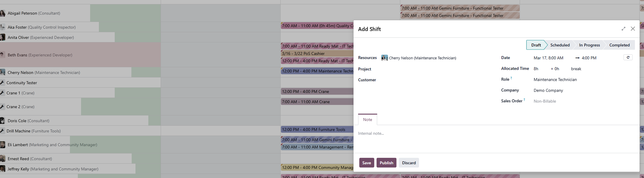Screen dimensions: 644x178
Task: Click the wrench icon beside Continuity Tester
Action: [x=2, y=83]
